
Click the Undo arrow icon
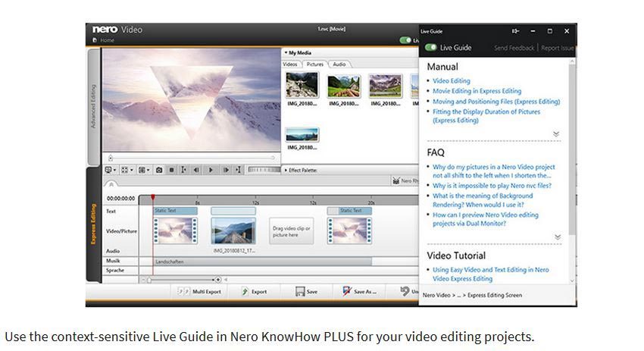[405, 291]
